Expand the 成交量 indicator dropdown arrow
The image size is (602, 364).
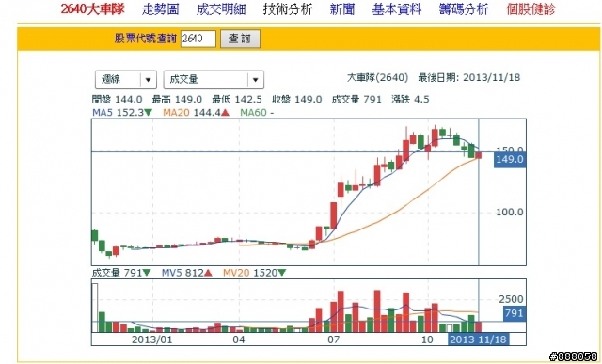pos(255,80)
